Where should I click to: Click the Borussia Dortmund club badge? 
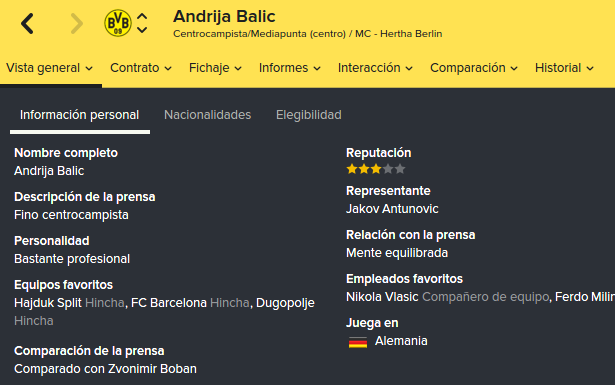[x=118, y=23]
